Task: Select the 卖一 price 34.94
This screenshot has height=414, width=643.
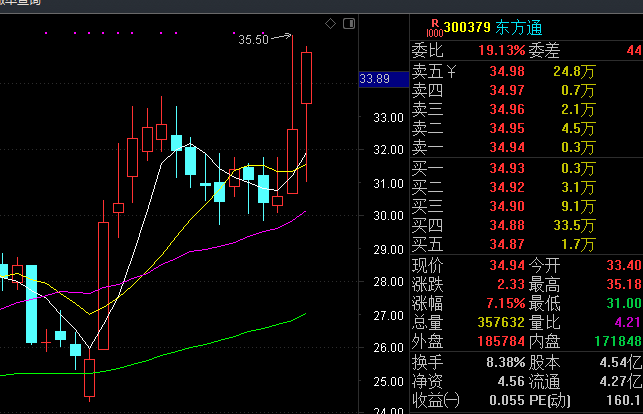Action: coord(507,147)
